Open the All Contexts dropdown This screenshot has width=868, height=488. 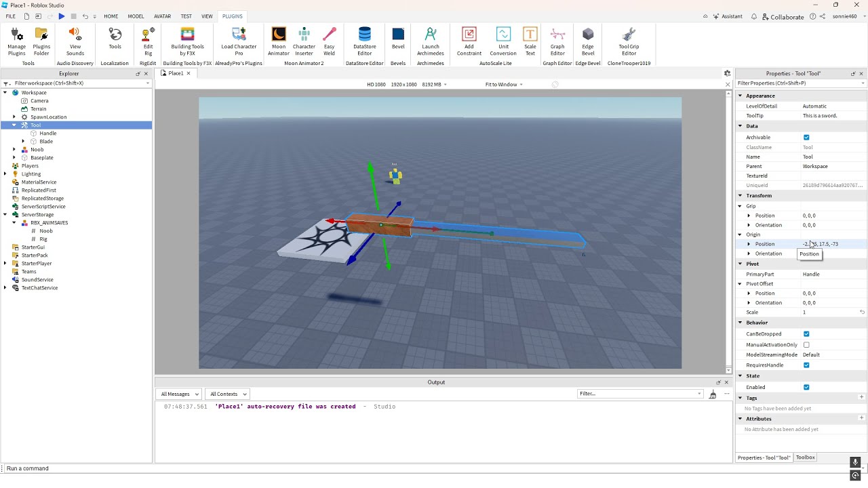click(228, 394)
